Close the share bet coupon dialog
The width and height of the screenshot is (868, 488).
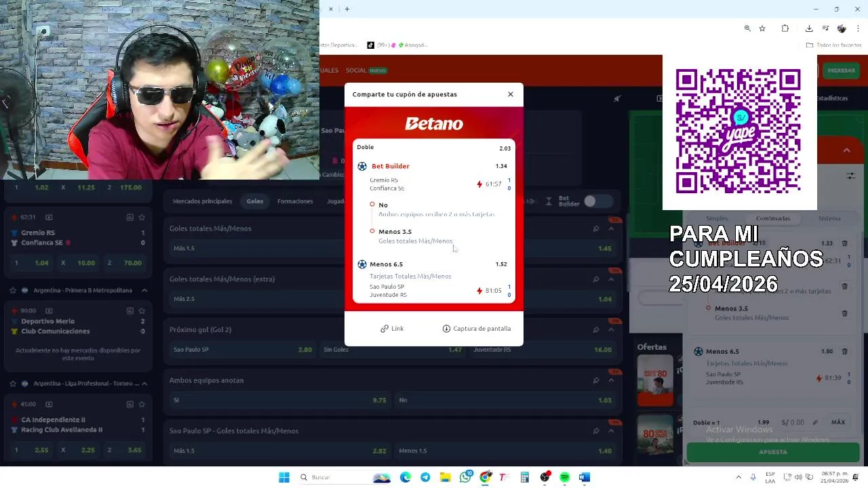pyautogui.click(x=511, y=94)
